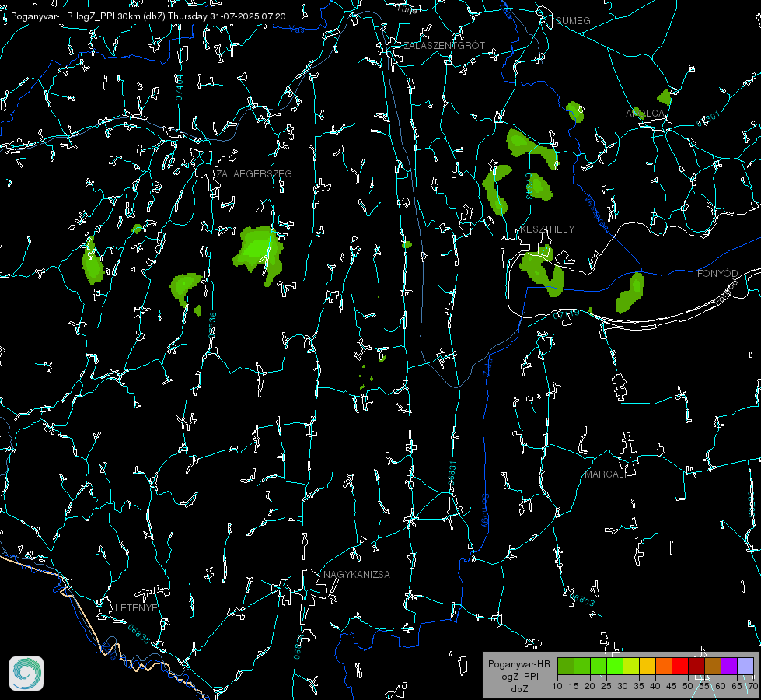
Task: Pick the 40-45 dBZ orange swatch
Action: (x=664, y=666)
